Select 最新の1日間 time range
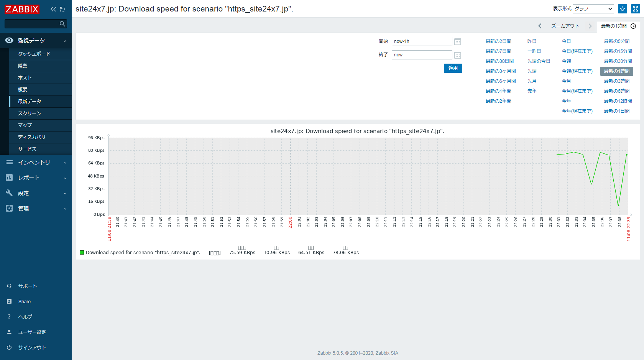644x360 pixels. click(x=617, y=111)
